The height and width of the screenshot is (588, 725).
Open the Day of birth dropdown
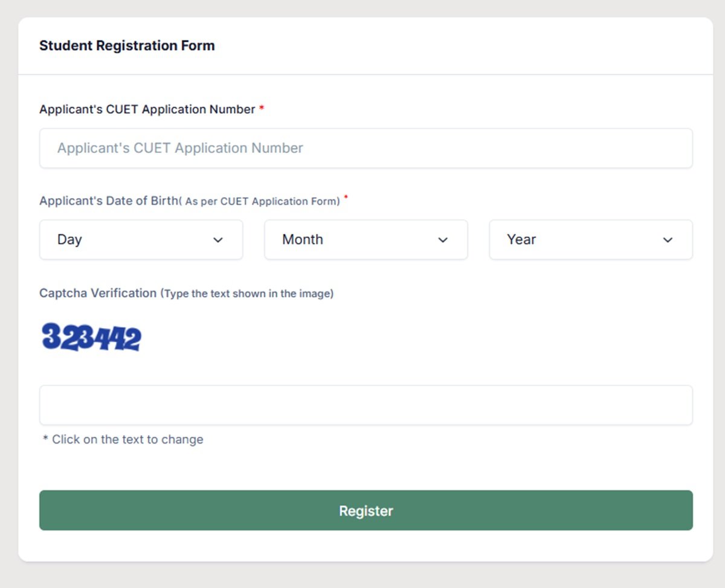(141, 240)
